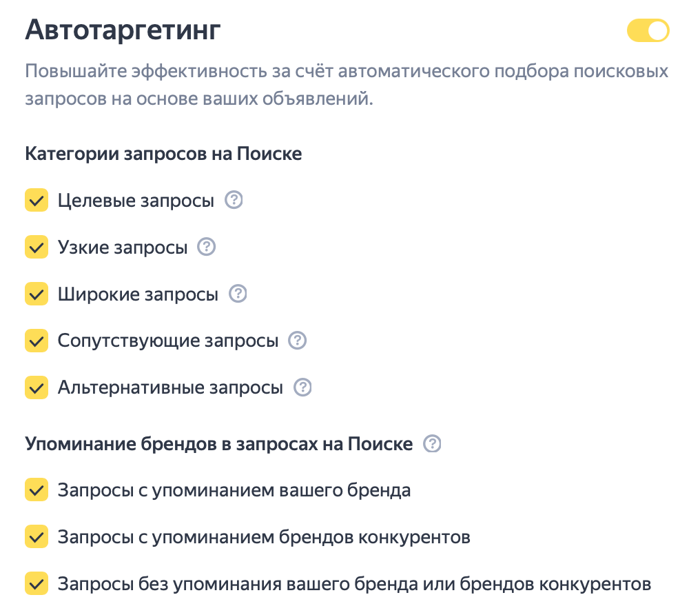Image resolution: width=700 pixels, height=615 pixels.
Task: Untick the Альтернативные запросы checkbox
Action: 37,387
